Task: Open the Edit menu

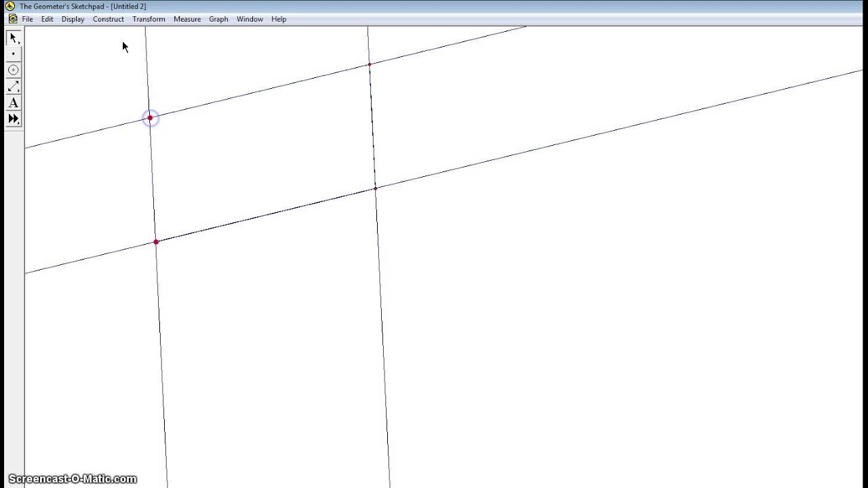Action: pyautogui.click(x=46, y=19)
